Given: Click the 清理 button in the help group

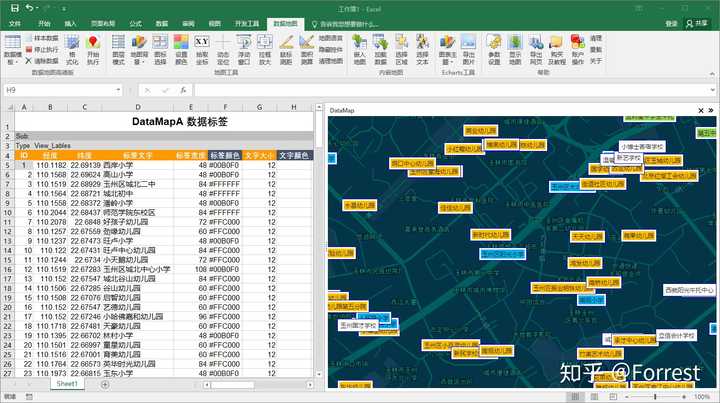Looking at the screenshot, I should tap(596, 38).
